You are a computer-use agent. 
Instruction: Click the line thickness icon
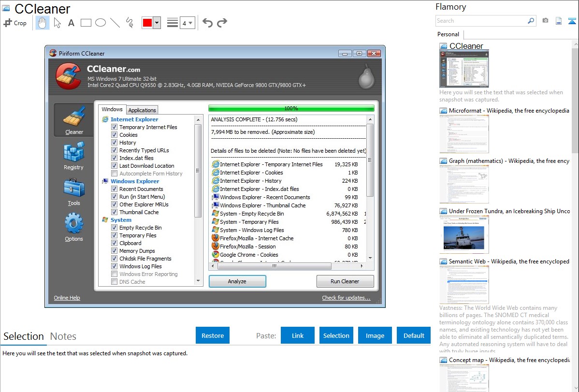172,23
